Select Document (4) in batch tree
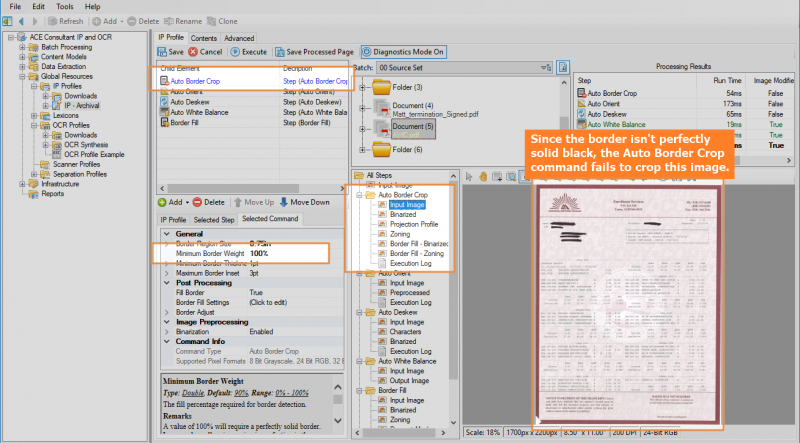 (x=413, y=106)
